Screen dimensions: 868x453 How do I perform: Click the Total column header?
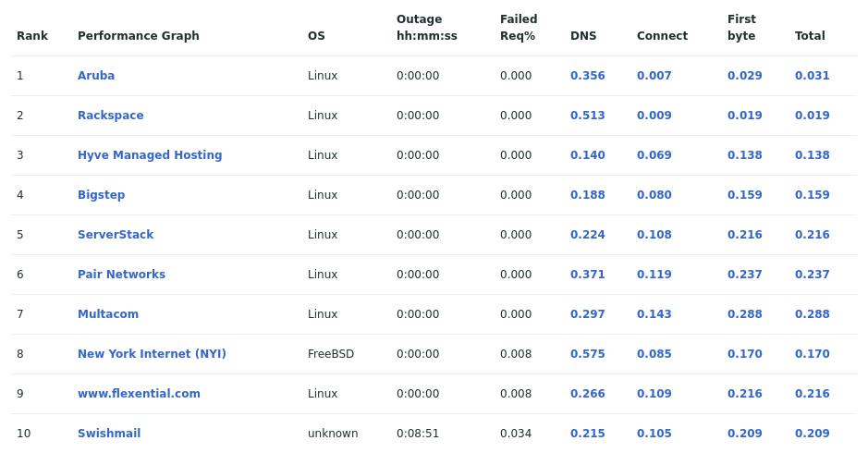click(810, 35)
